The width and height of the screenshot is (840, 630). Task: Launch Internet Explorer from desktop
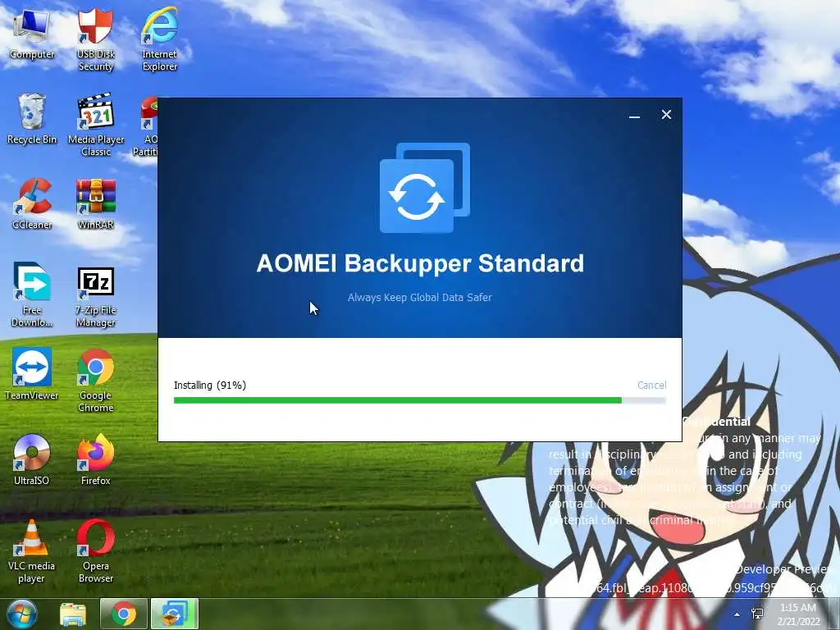pyautogui.click(x=160, y=39)
